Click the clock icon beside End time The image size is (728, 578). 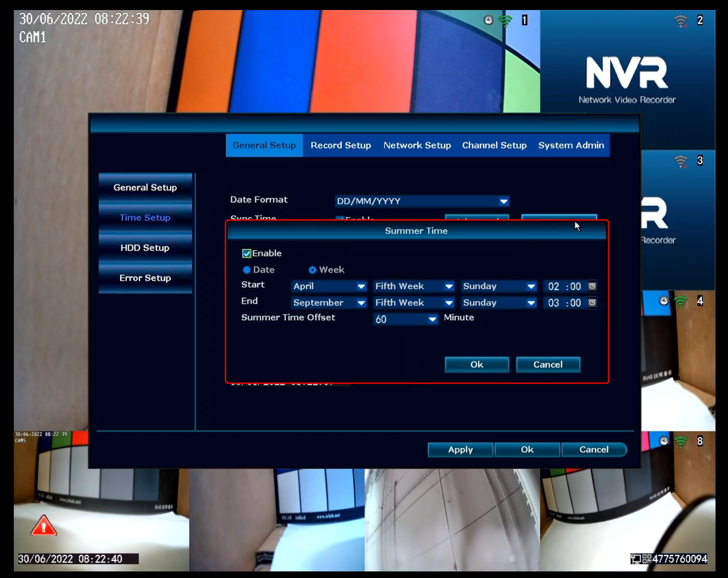tap(592, 302)
